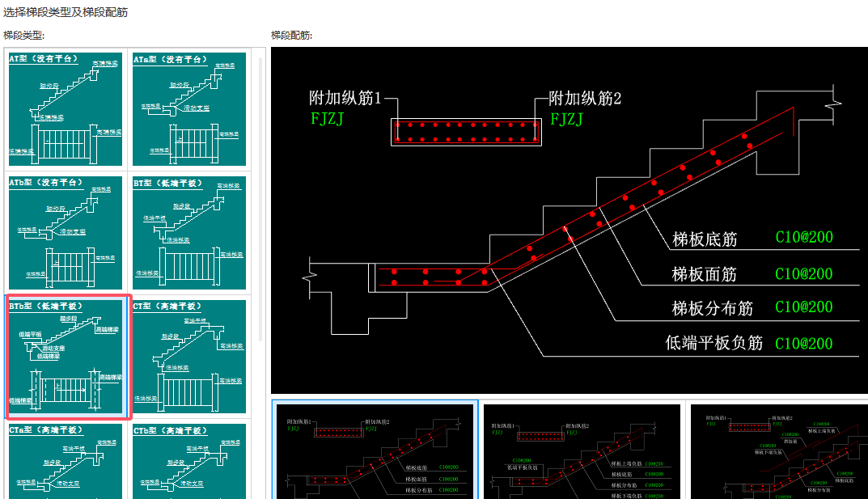Screen dimensions: 868x499
Task: Click the 梯板面筋 label in the large preview
Action: (x=704, y=274)
